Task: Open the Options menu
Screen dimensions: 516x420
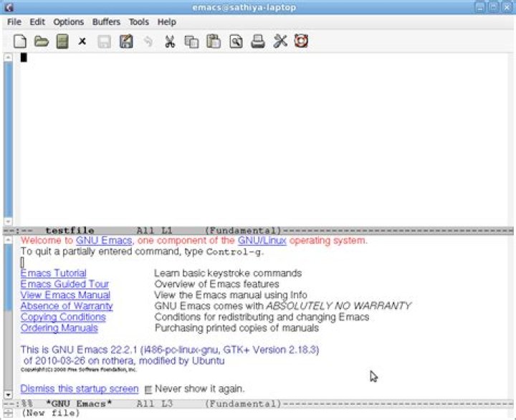Action: point(69,22)
